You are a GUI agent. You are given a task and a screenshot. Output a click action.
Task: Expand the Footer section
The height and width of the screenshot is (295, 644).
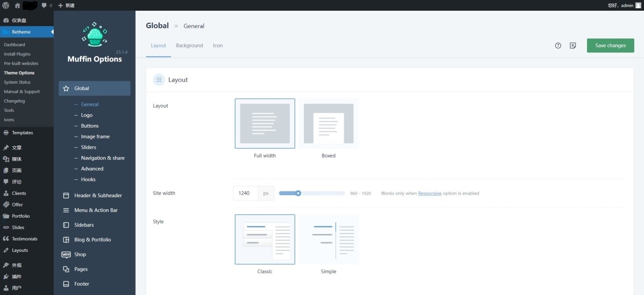click(94, 284)
